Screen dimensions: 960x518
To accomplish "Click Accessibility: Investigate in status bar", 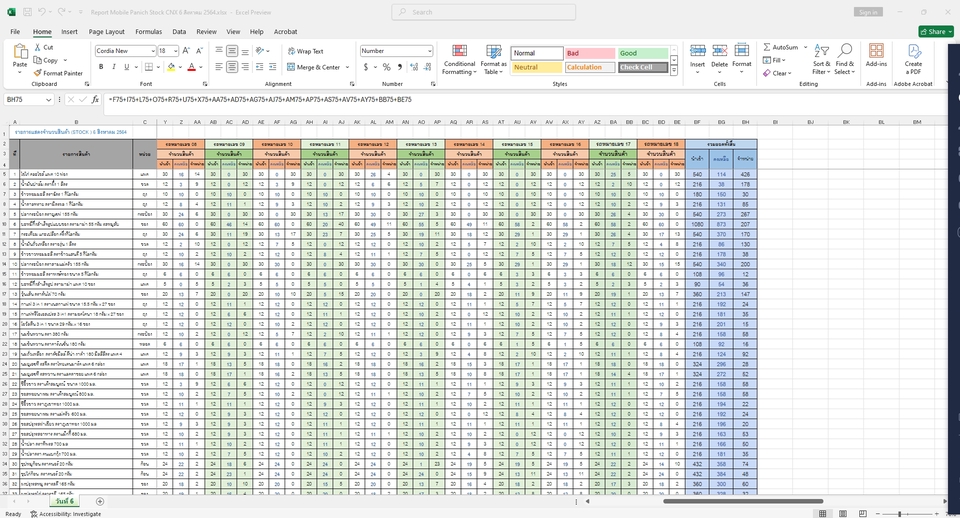I will point(66,514).
